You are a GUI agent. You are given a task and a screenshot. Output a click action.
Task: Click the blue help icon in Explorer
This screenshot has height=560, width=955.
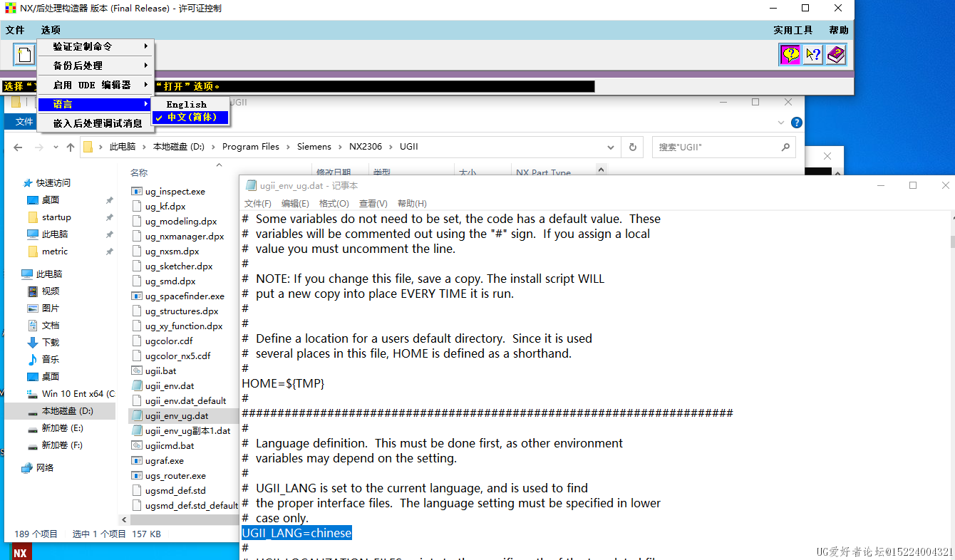pyautogui.click(x=797, y=123)
